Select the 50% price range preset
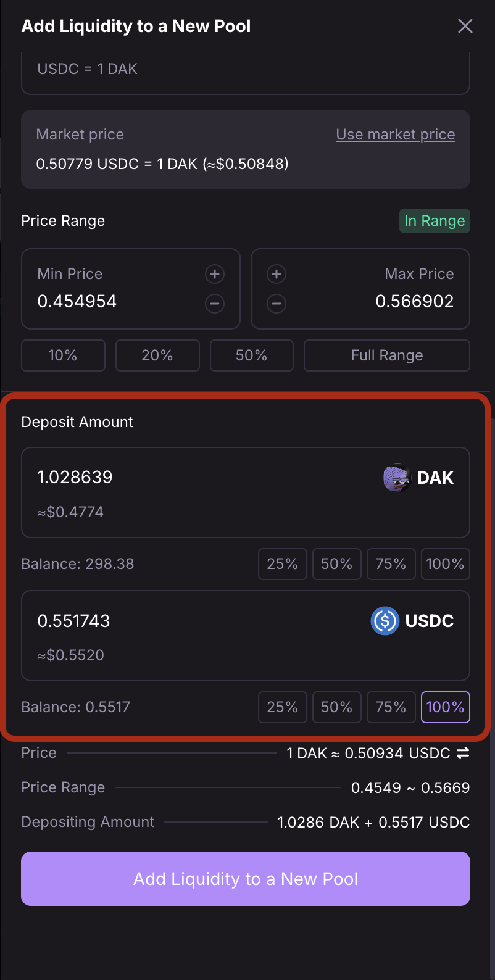 (x=251, y=355)
